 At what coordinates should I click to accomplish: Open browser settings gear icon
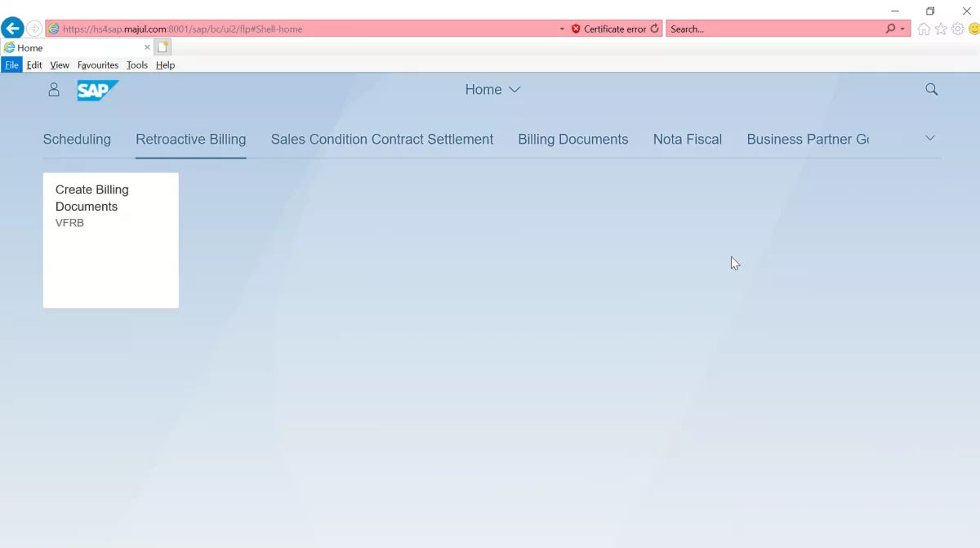click(x=958, y=29)
